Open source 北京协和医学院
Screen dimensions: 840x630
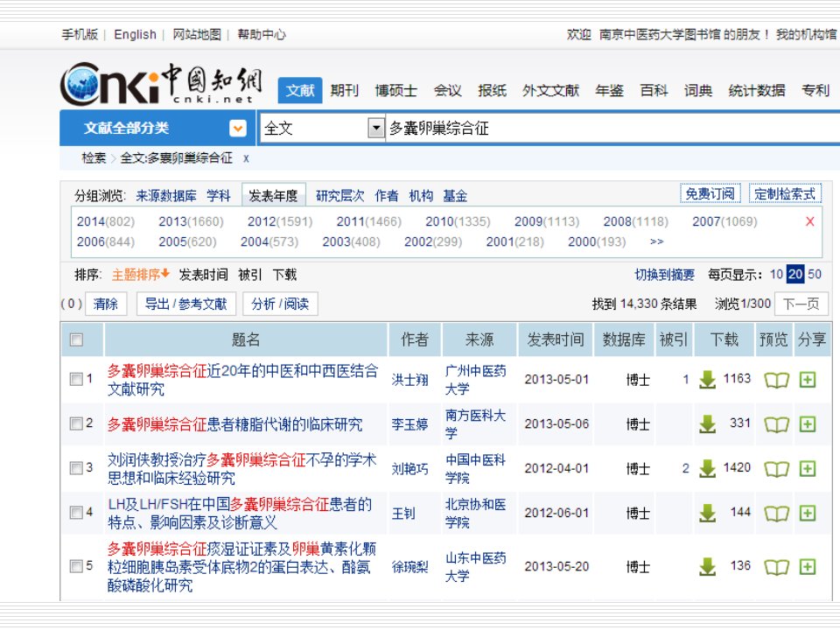pos(475,514)
